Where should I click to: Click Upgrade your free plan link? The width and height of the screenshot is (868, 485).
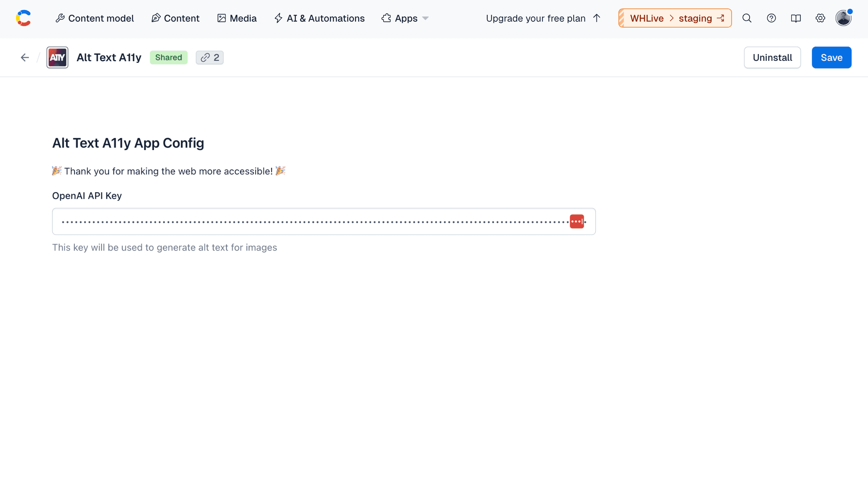click(543, 18)
